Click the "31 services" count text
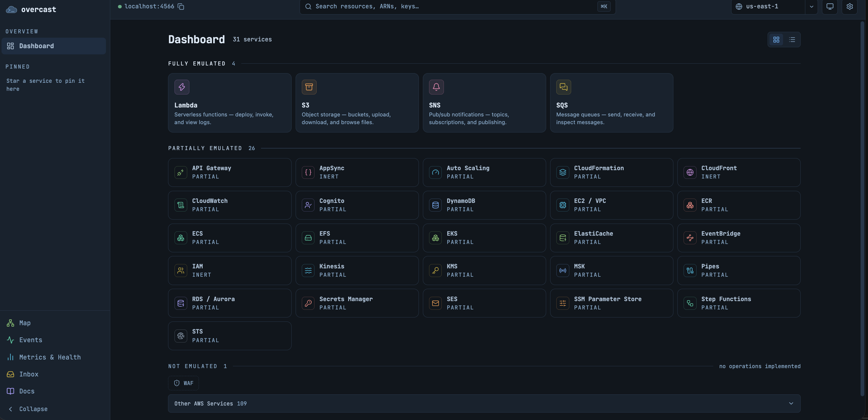 pos(252,40)
